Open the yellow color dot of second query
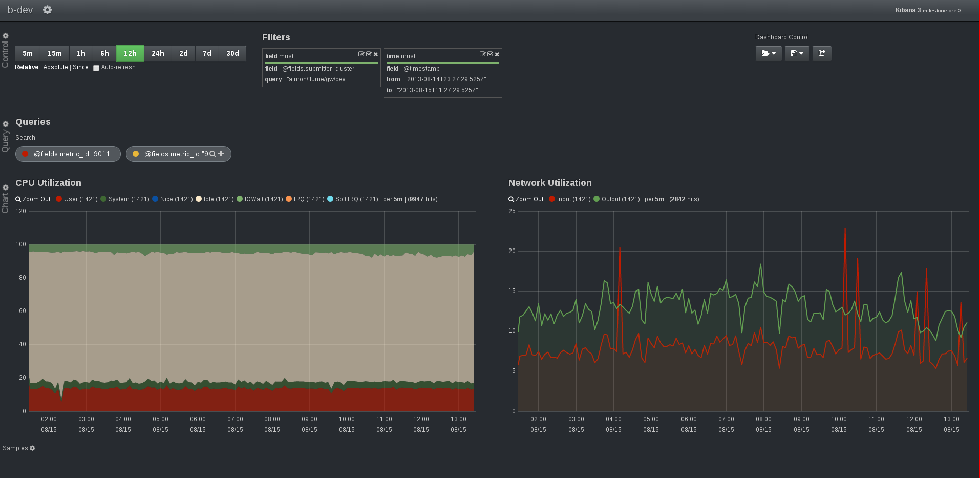The image size is (980, 478). pos(136,154)
